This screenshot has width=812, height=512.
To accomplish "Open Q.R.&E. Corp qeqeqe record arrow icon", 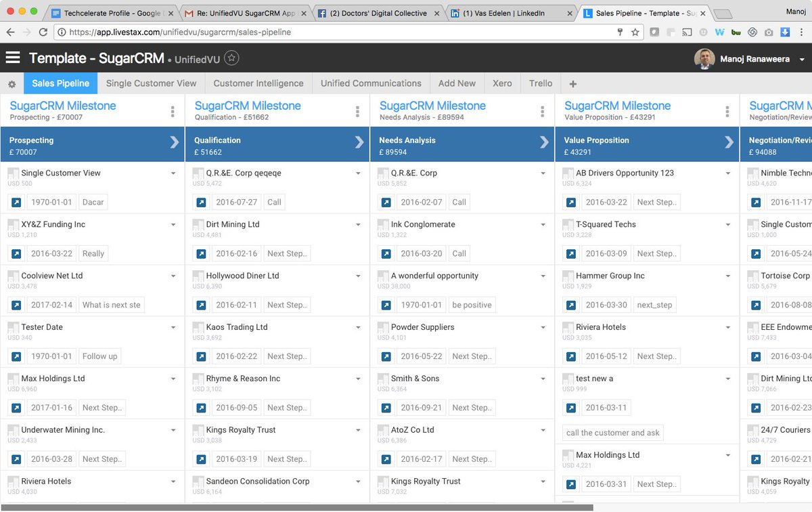I will (x=200, y=202).
